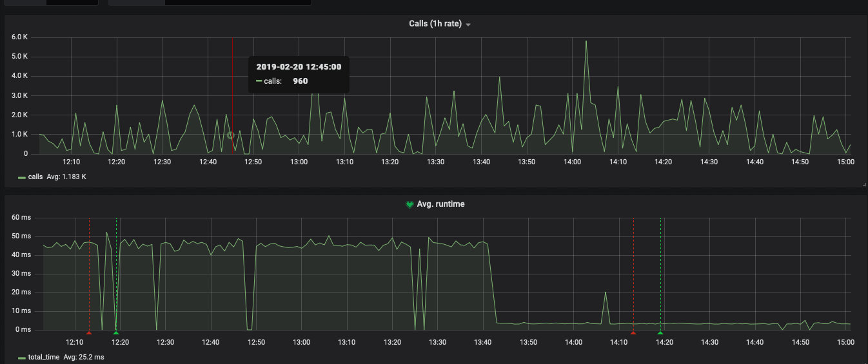Screen dimensions: 868x364
Task: Click the calls Avg: 1.183 K legend value
Action: 66,177
